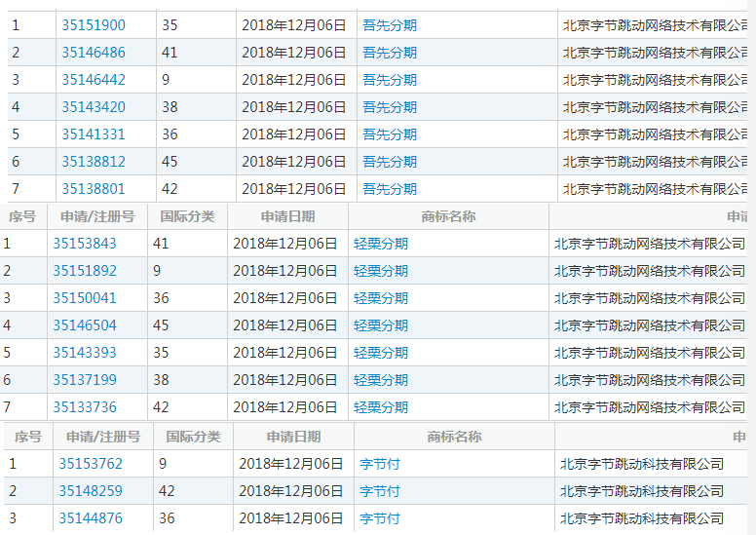This screenshot has height=535, width=756.
Task: Click 申请/注册号 header in 轻栗分期 table
Action: click(97, 216)
